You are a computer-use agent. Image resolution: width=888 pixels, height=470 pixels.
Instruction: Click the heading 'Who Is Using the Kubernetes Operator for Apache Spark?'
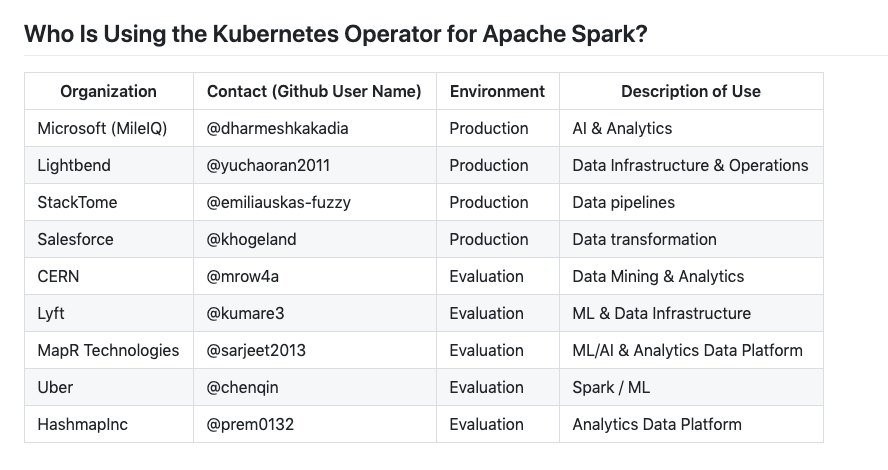pos(335,34)
